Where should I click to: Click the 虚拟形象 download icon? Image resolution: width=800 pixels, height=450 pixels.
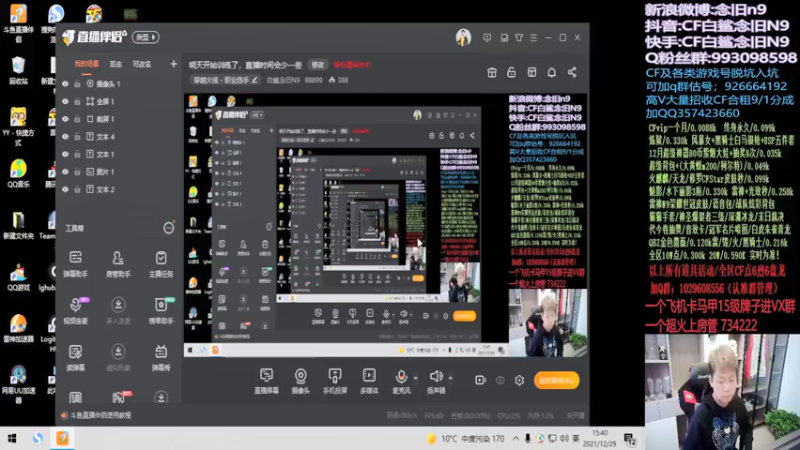[118, 352]
